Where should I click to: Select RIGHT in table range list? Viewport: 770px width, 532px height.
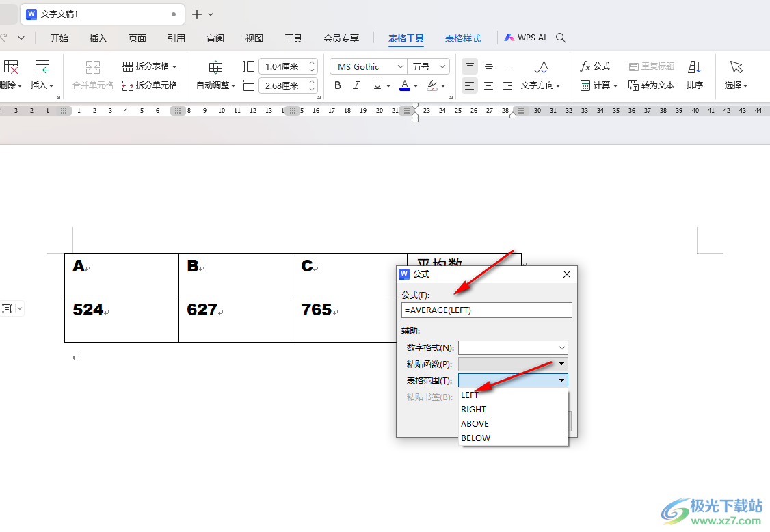click(513, 409)
